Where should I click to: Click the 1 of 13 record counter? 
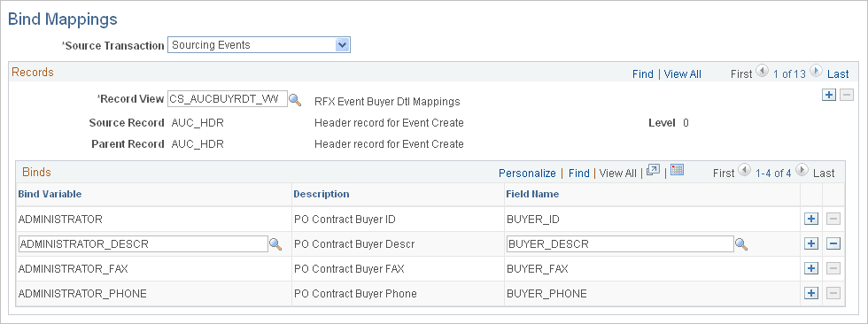tap(789, 74)
